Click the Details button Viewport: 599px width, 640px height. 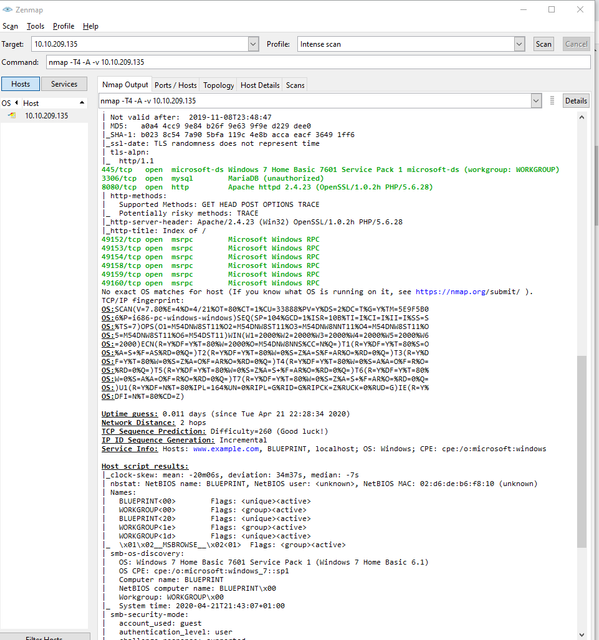pyautogui.click(x=576, y=101)
